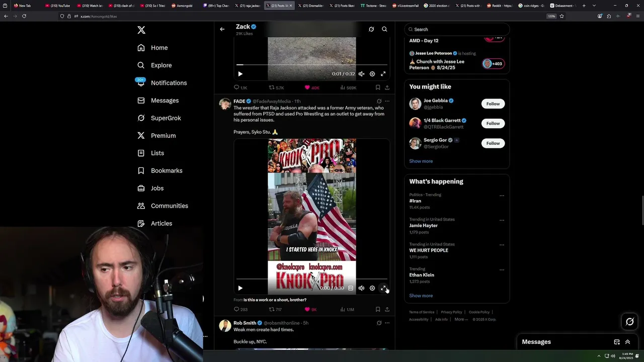
Task: Open more options for #Iran trend
Action: 502,196
